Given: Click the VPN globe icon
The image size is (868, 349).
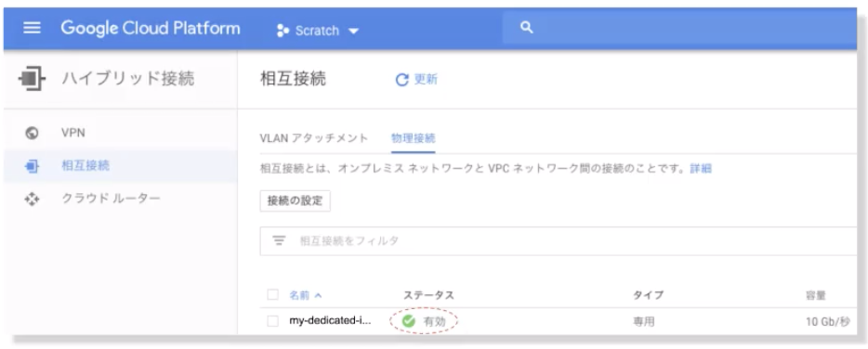Looking at the screenshot, I should (32, 134).
